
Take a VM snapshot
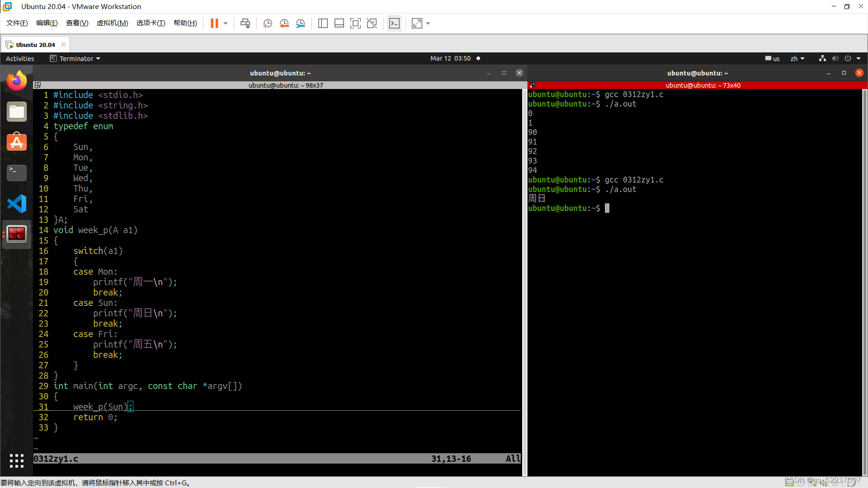tap(268, 23)
